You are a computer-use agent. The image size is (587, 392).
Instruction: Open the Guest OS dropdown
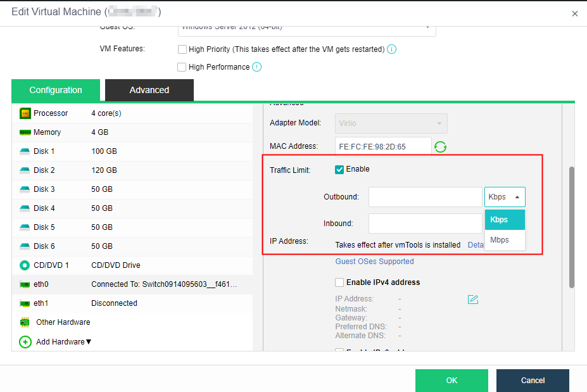[429, 27]
